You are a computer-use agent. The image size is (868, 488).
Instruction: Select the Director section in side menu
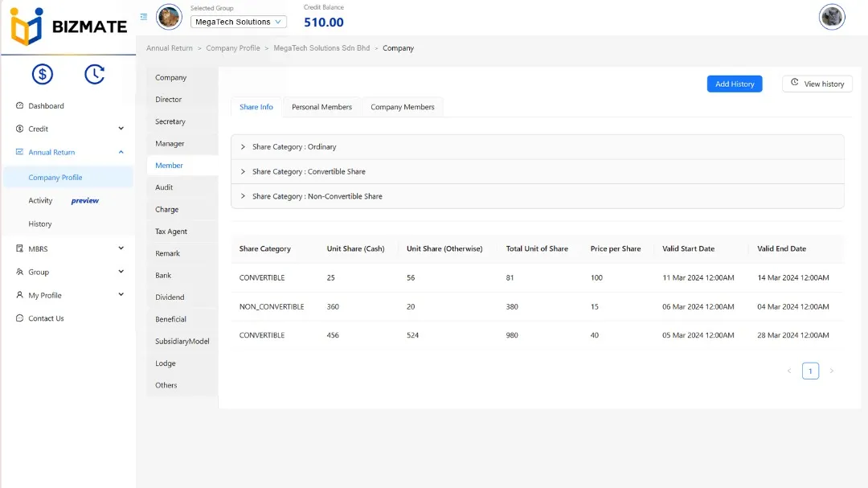(169, 100)
